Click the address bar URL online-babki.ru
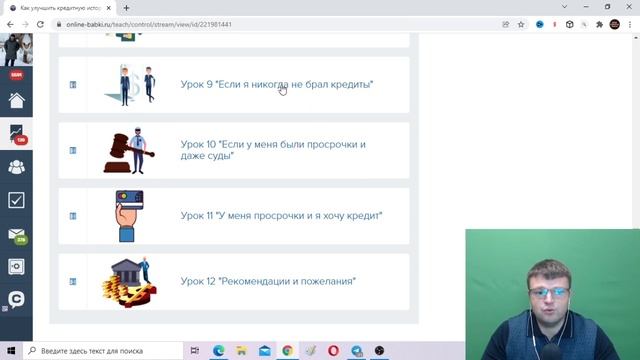The image size is (640, 360). [x=149, y=24]
